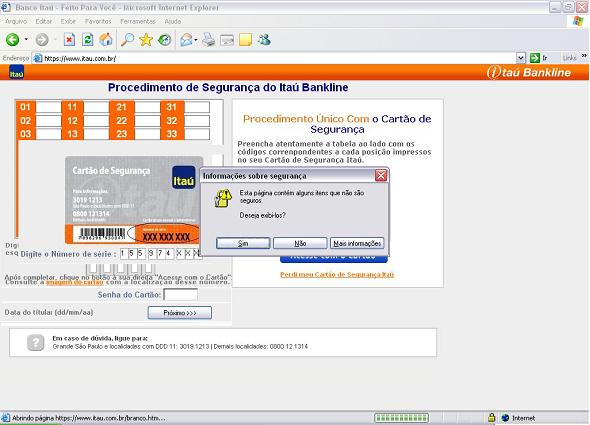The height and width of the screenshot is (425, 590).
Task: Click the Itaú Bankline banner title
Action: tap(529, 72)
